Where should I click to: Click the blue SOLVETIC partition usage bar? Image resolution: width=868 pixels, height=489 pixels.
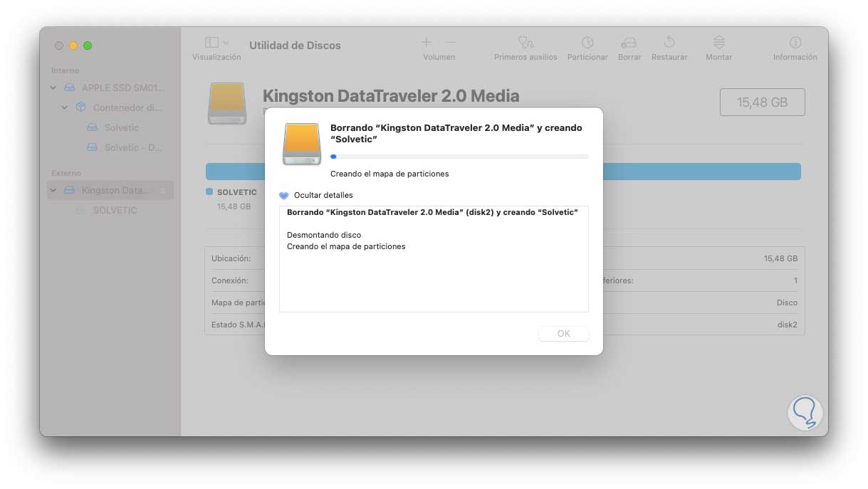(503, 171)
